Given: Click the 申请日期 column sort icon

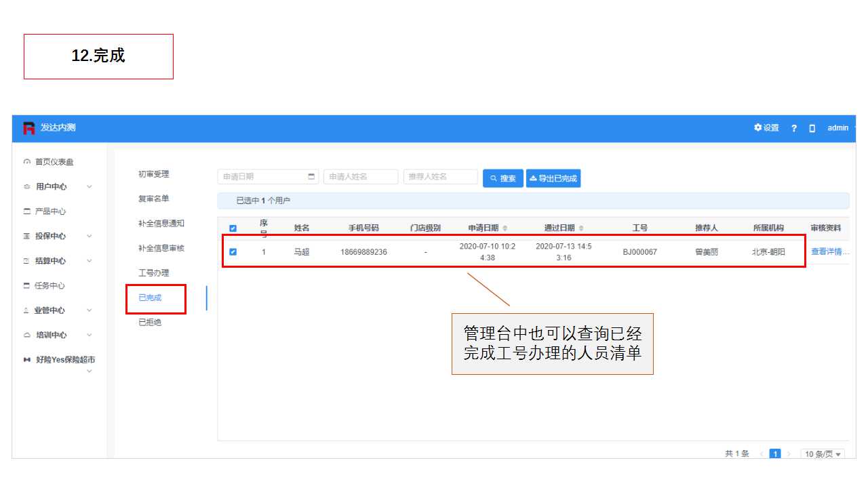Looking at the screenshot, I should coord(505,228).
